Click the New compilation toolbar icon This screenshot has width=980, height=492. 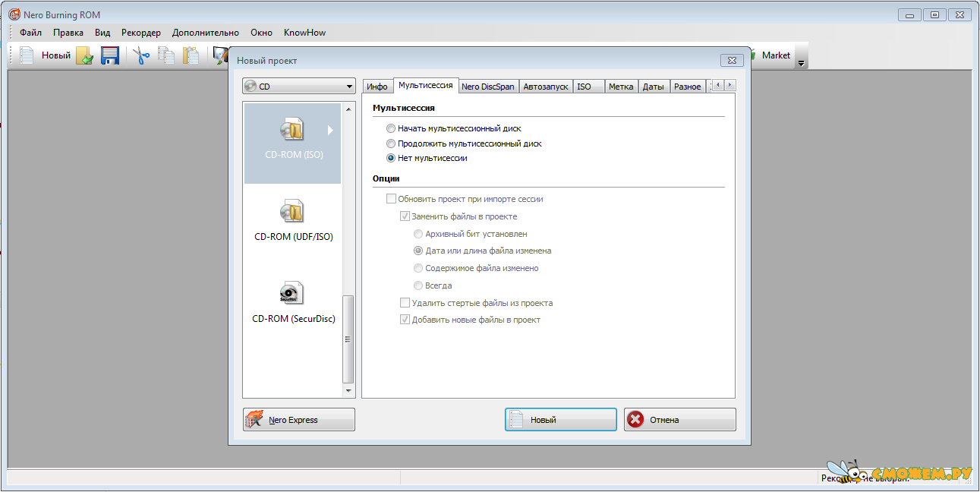(x=45, y=55)
